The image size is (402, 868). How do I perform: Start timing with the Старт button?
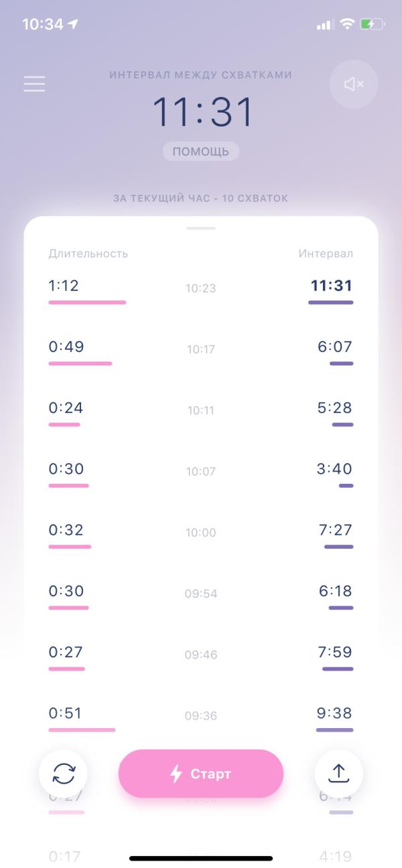201,774
